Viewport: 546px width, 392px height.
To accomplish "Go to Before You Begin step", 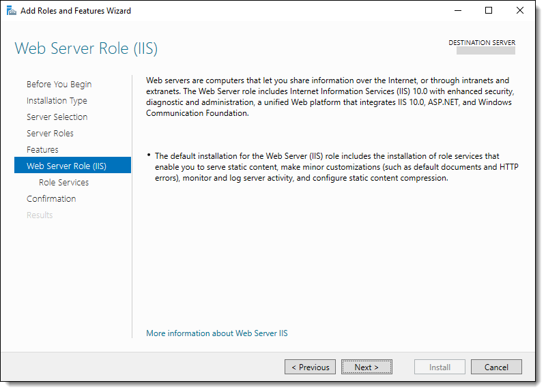I will point(59,85).
